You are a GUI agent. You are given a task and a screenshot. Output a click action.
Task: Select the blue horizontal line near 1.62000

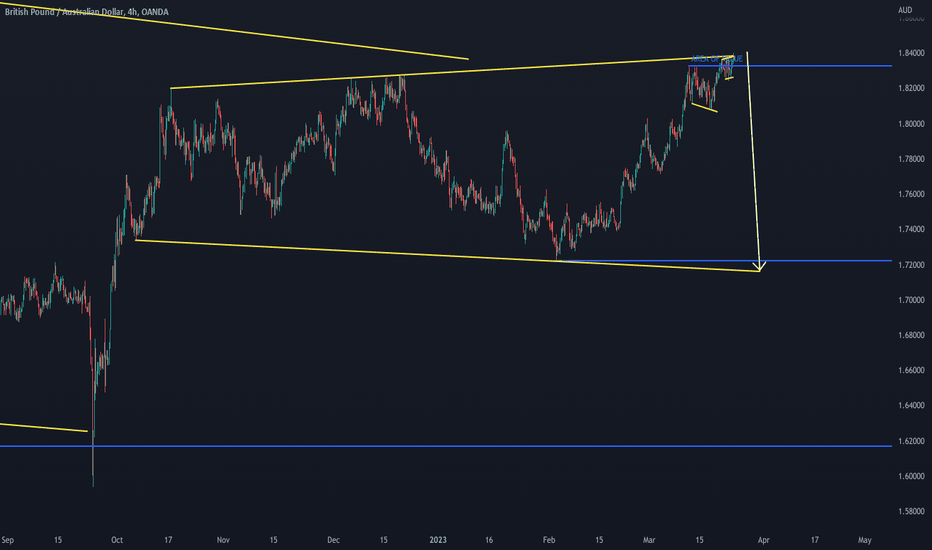coord(446,446)
